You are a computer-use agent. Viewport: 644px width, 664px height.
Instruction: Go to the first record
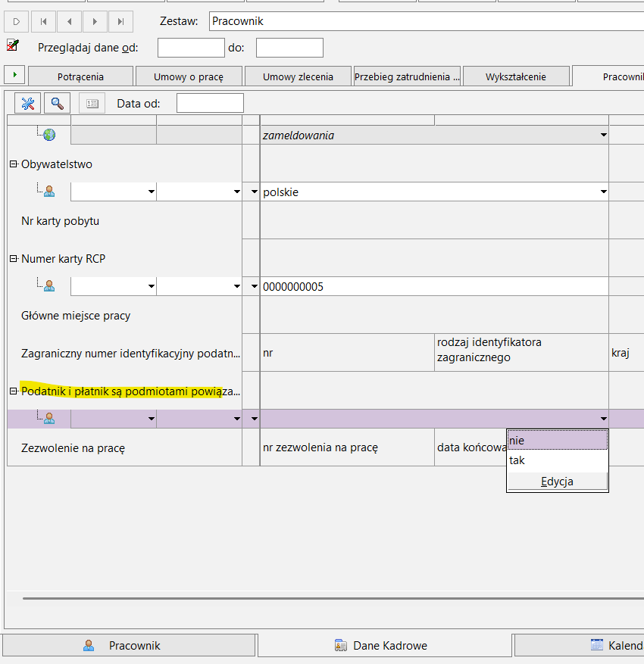[43, 22]
